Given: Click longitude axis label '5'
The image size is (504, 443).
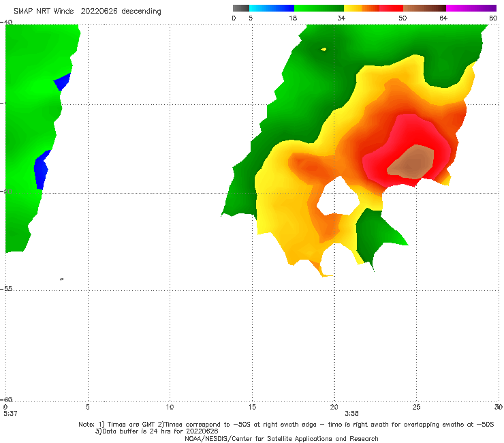Looking at the screenshot, I should (x=87, y=407).
